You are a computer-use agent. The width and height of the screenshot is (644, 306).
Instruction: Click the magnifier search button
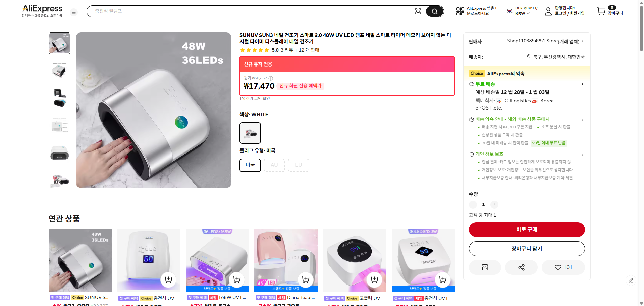(434, 11)
